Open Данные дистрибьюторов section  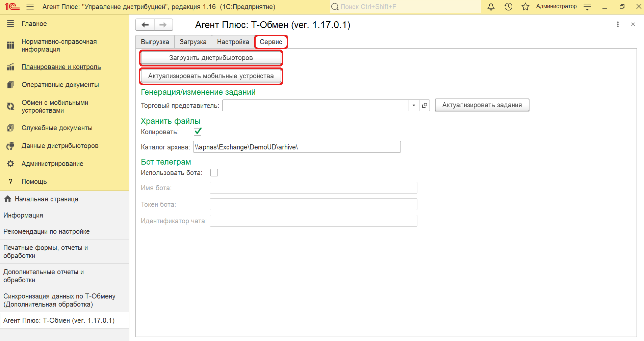[x=60, y=146]
